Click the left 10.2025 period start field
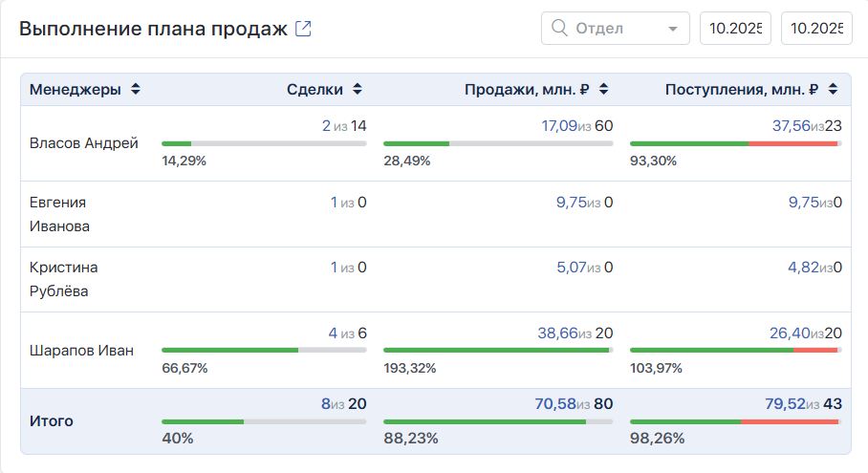The width and height of the screenshot is (868, 473). click(735, 29)
